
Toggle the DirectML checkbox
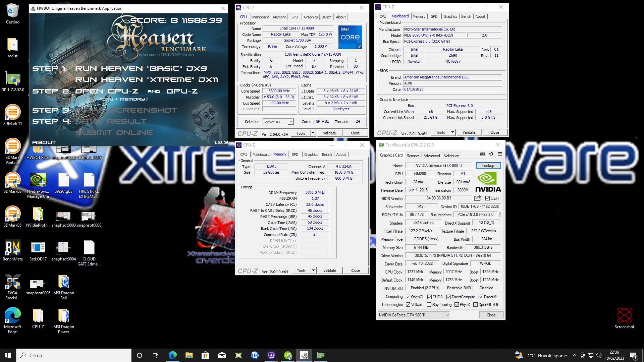(481, 297)
